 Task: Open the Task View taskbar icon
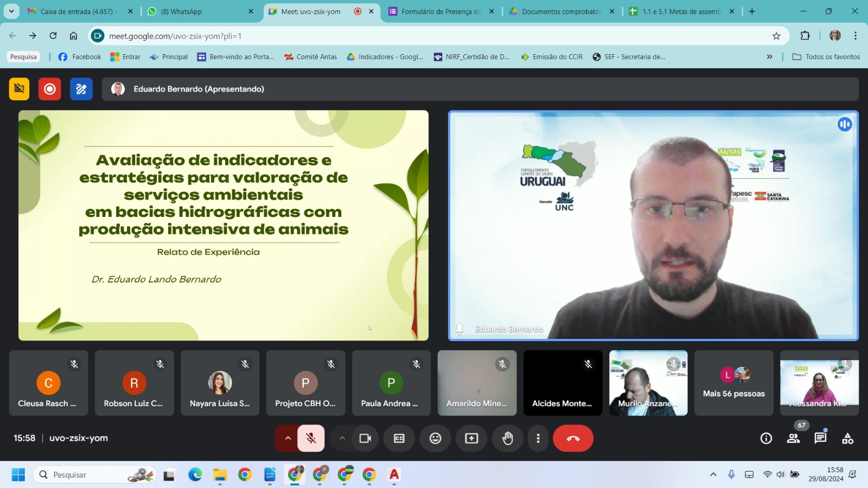tap(170, 475)
